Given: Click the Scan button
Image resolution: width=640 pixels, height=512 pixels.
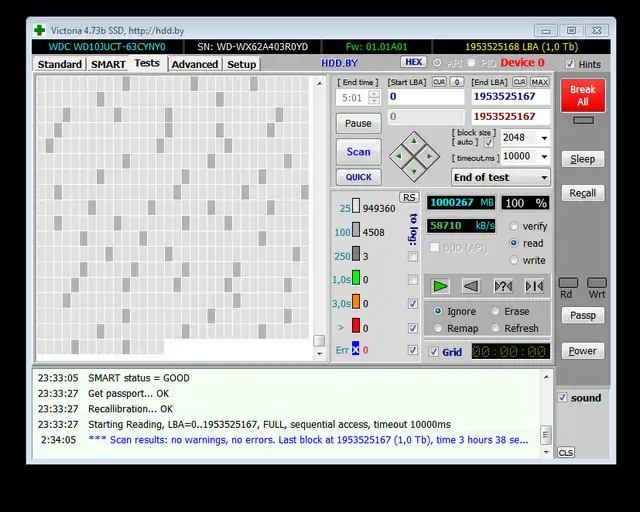Looking at the screenshot, I should click(358, 152).
